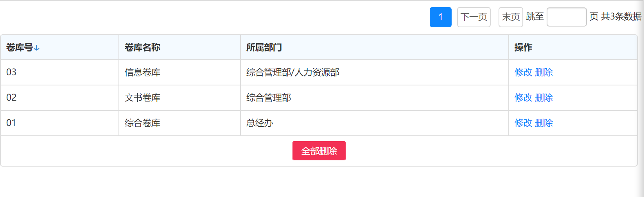Screen dimensions: 644x197
Task: Click the 所属部门 column header
Action: [x=264, y=48]
